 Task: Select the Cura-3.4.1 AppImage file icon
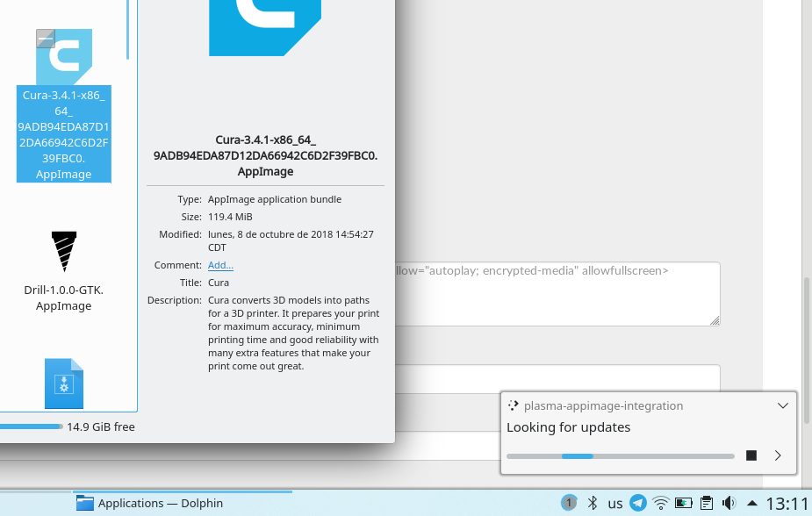64,57
